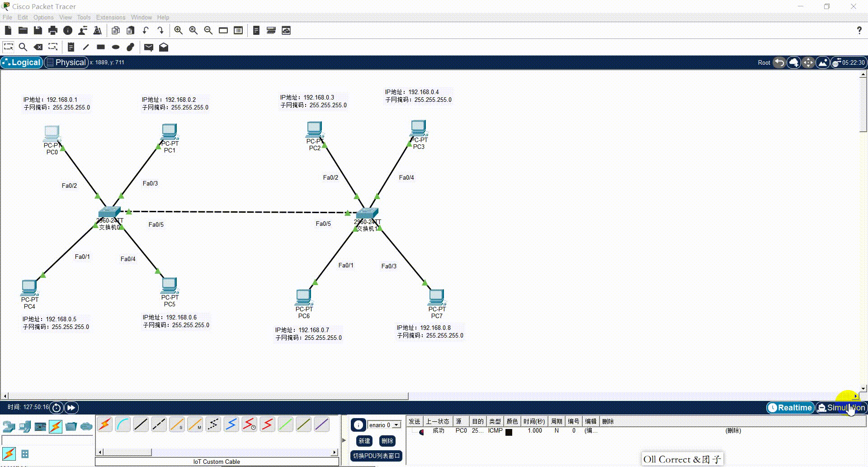
Task: Open the Network Information icon
Action: [68, 30]
